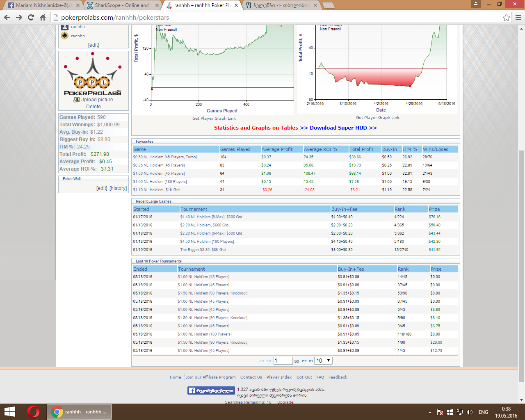This screenshot has height=420, width=525.
Task: Click the ENG language indicator in taskbar
Action: 483,412
